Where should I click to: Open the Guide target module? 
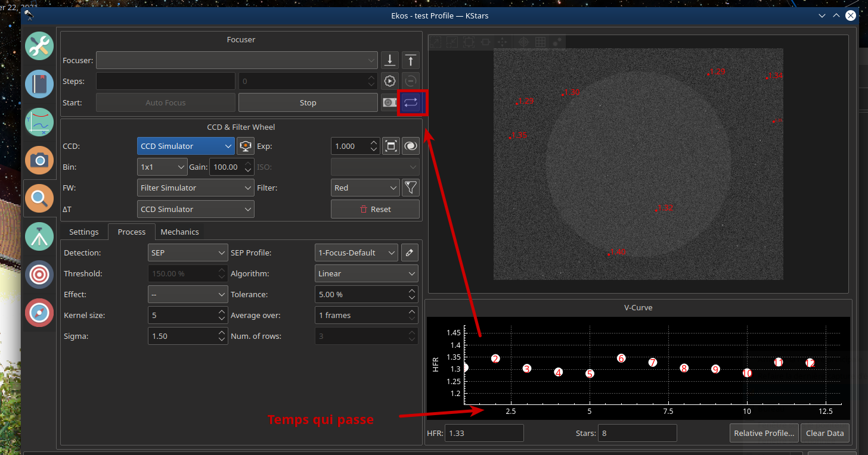(x=39, y=275)
